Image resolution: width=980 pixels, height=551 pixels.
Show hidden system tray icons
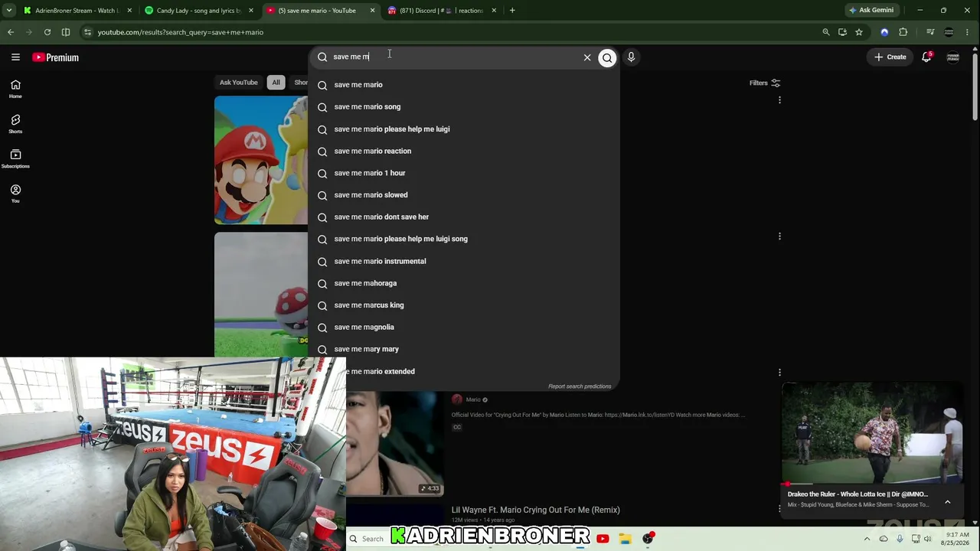pos(867,539)
